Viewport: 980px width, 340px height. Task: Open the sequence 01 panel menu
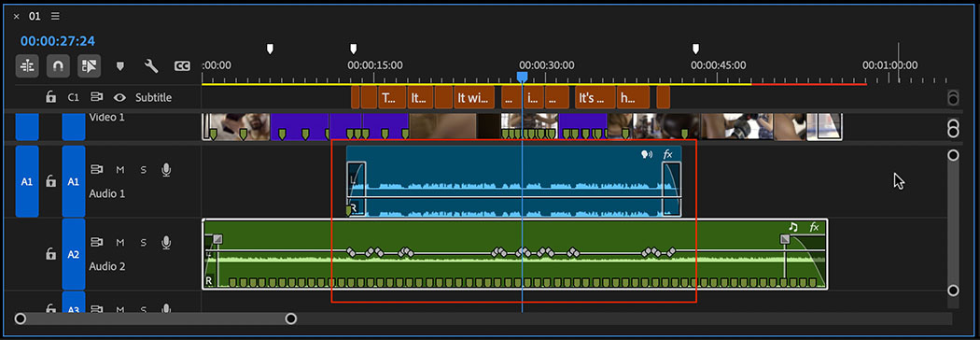(x=56, y=16)
